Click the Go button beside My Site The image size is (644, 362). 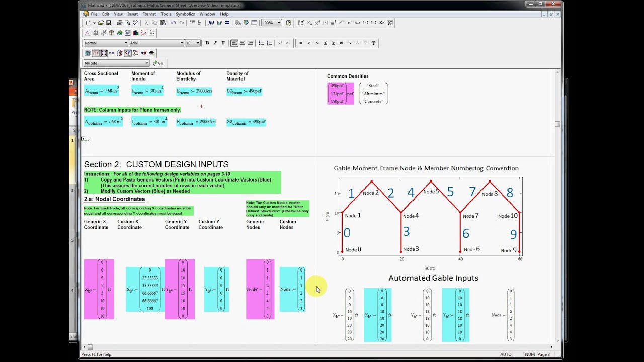click(x=158, y=63)
